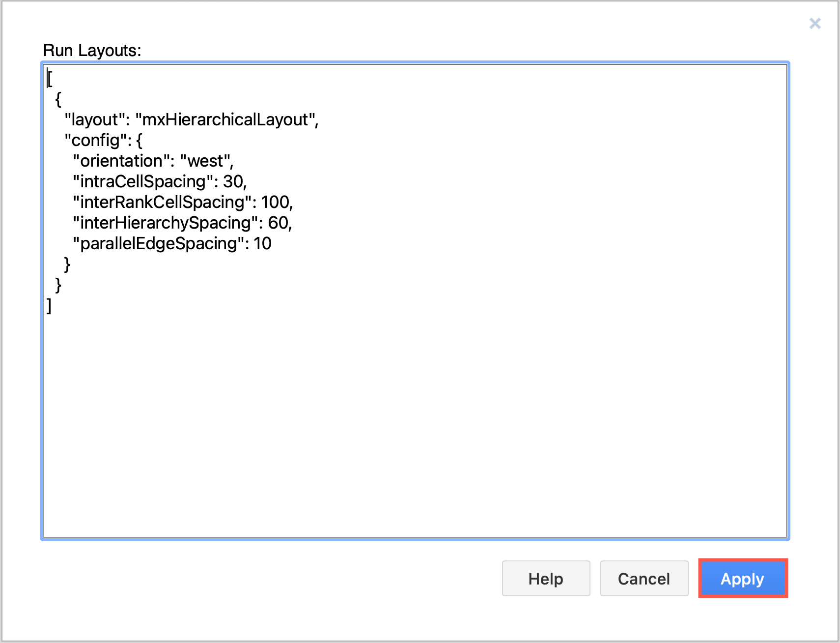Close the dialog with the X icon
Viewport: 840px width, 643px height.
tap(815, 23)
